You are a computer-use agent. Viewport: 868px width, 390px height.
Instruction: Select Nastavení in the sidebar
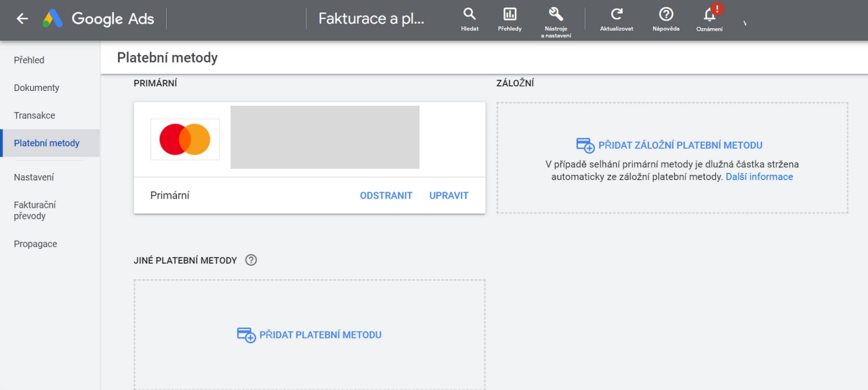click(x=34, y=177)
